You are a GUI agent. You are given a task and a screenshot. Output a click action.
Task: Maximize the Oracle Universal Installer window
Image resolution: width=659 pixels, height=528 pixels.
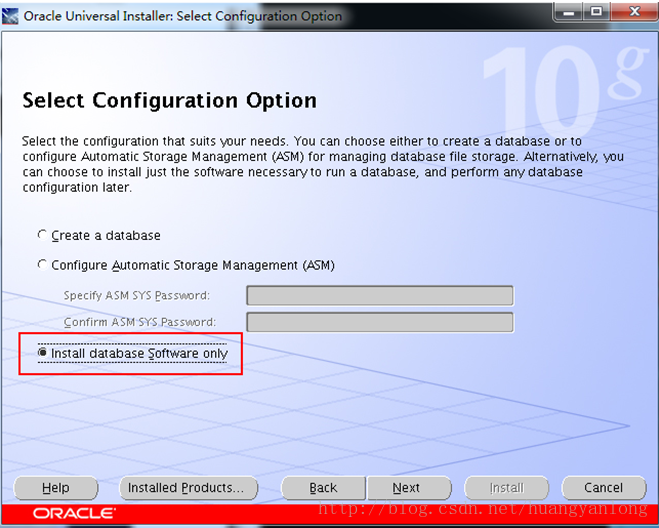(x=596, y=12)
